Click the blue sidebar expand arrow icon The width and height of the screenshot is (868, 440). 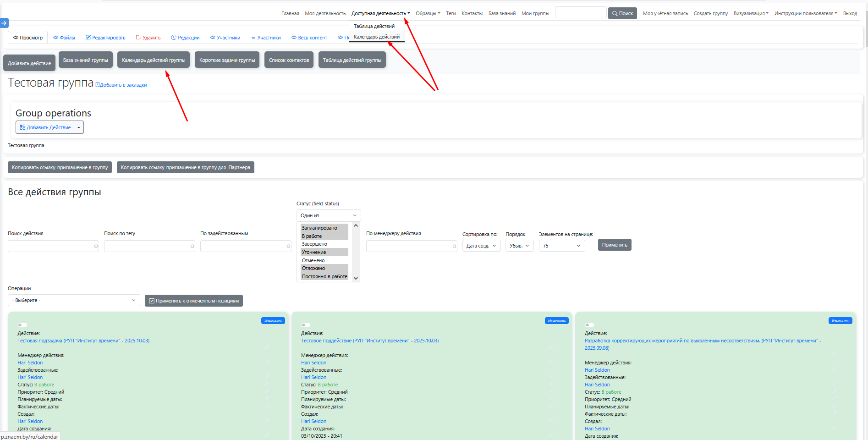point(4,23)
